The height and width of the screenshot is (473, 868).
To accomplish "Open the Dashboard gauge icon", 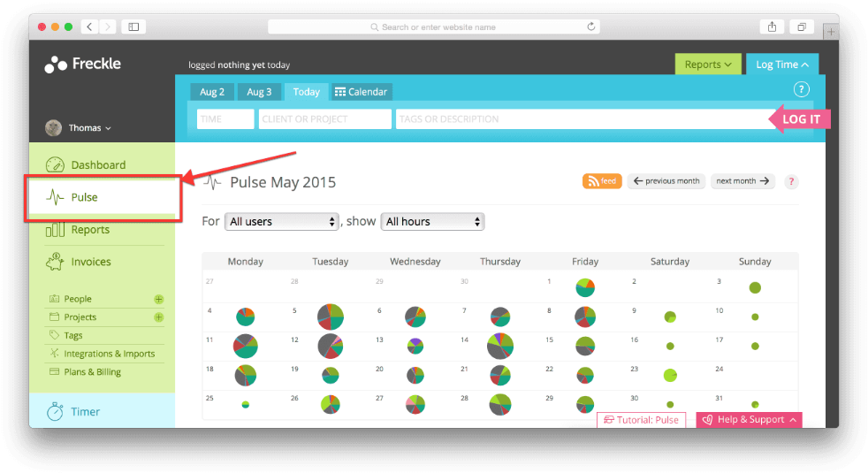I will pos(55,165).
